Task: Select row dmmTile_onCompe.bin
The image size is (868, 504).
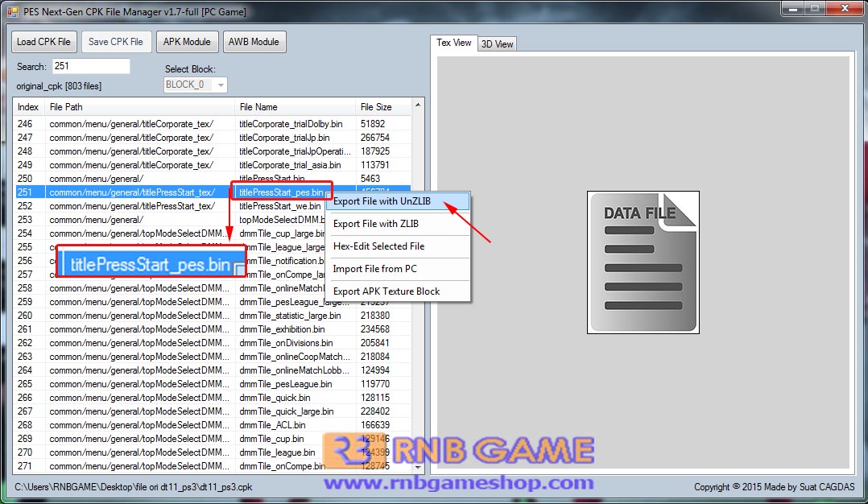Action: (x=212, y=466)
